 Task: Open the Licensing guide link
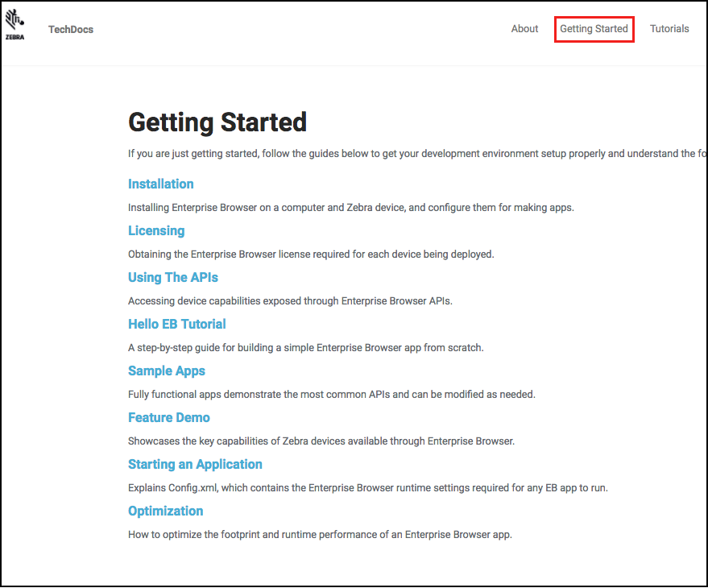tap(156, 231)
